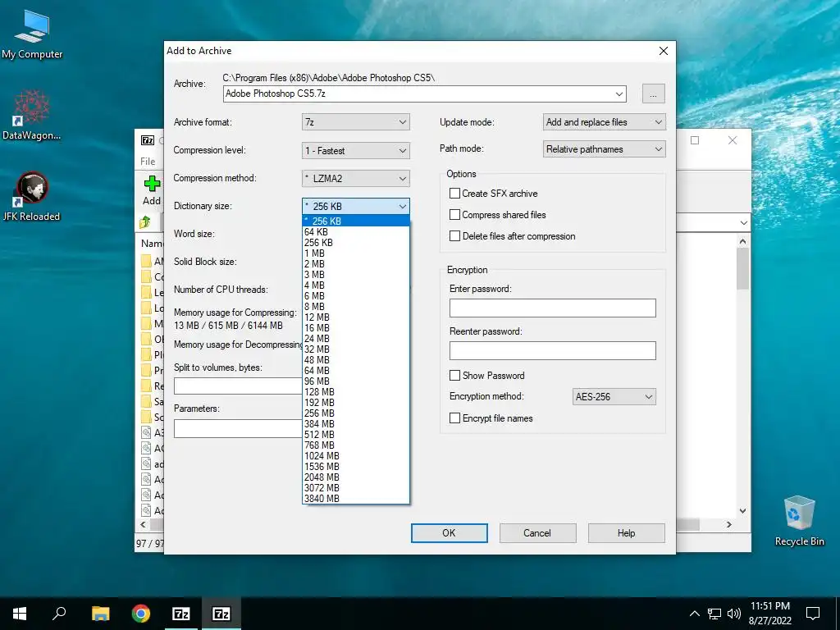Viewport: 840px width, 630px height.
Task: Select 1024 MB dictionary size
Action: tap(356, 456)
